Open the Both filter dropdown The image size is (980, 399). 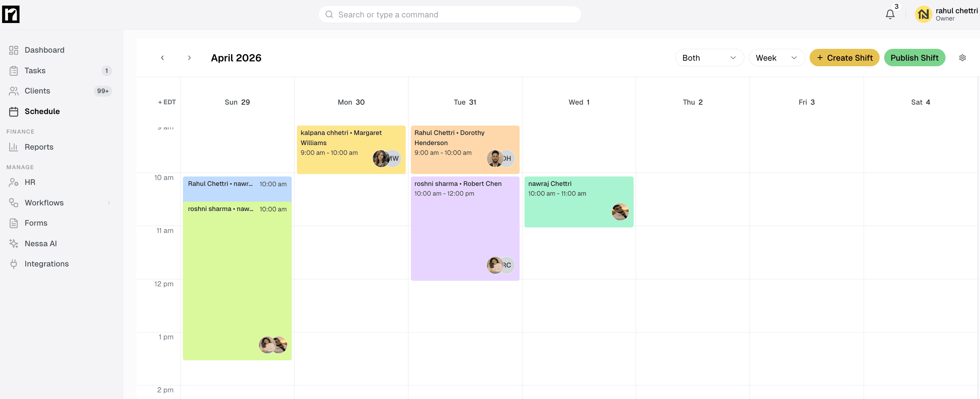pos(709,58)
